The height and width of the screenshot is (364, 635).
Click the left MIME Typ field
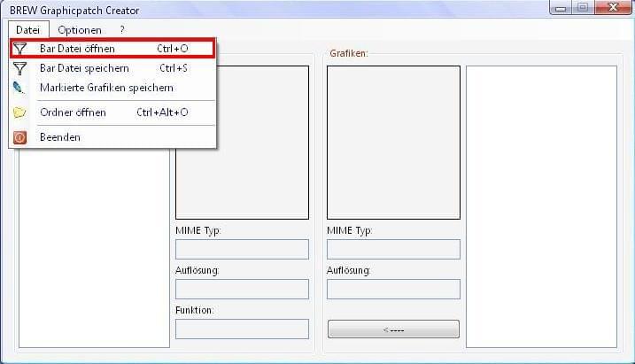pos(242,249)
